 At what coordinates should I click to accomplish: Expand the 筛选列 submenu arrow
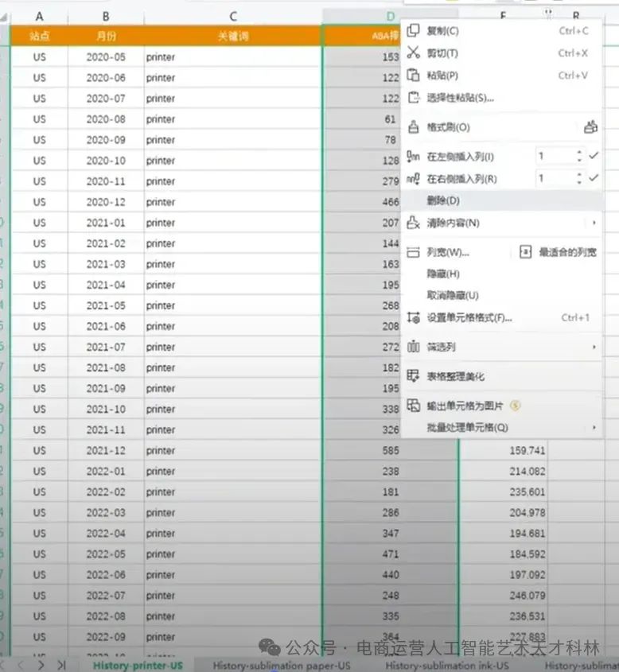(x=594, y=347)
